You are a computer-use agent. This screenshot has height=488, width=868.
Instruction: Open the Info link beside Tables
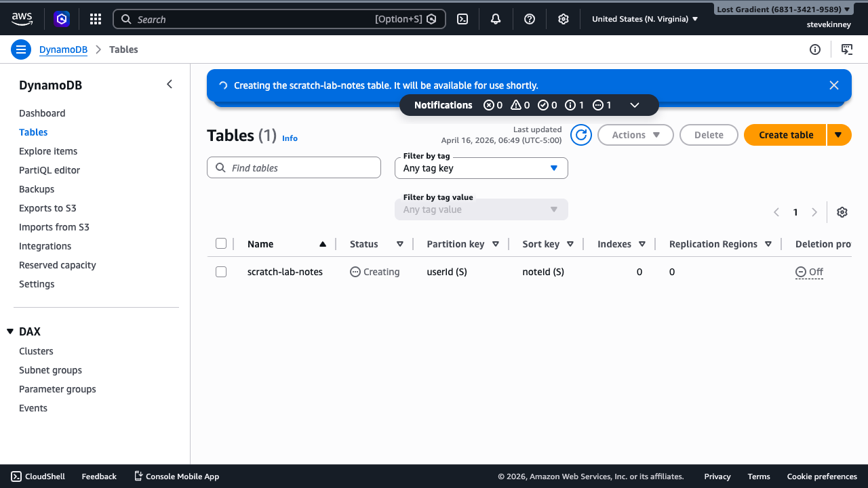(x=290, y=138)
